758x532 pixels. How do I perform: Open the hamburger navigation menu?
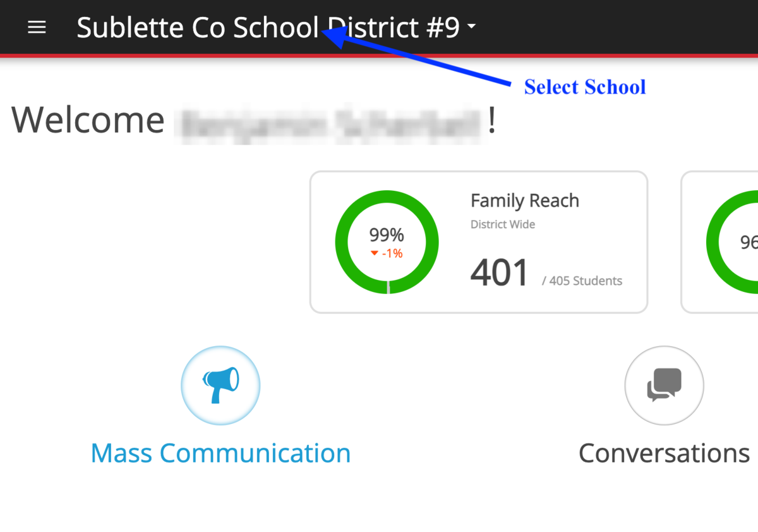pos(37,27)
